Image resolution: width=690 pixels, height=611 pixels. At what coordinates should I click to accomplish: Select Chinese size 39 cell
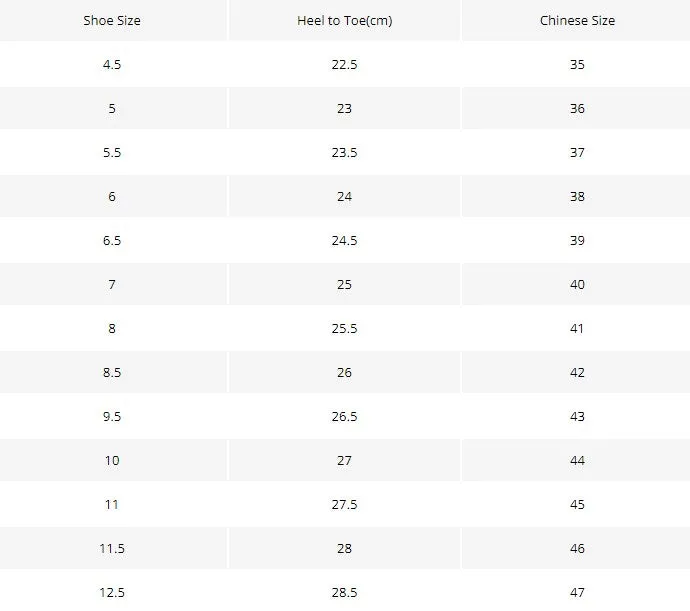(x=577, y=240)
